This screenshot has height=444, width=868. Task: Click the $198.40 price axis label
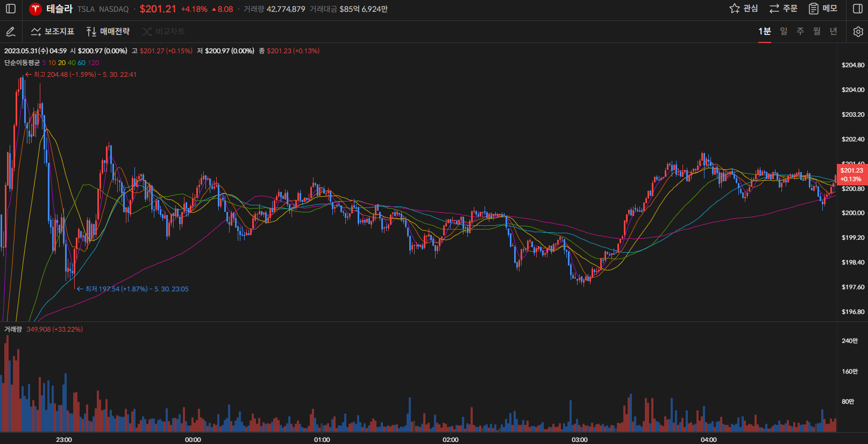click(x=853, y=262)
